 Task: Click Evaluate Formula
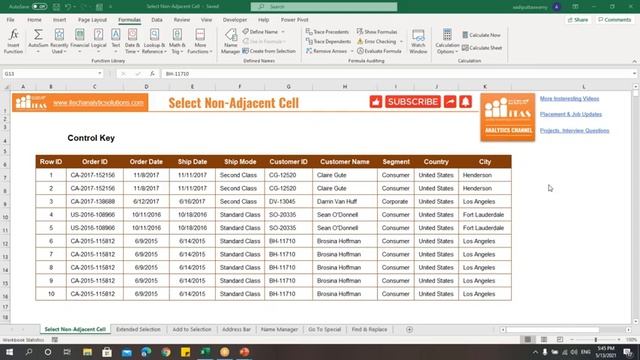(x=379, y=51)
